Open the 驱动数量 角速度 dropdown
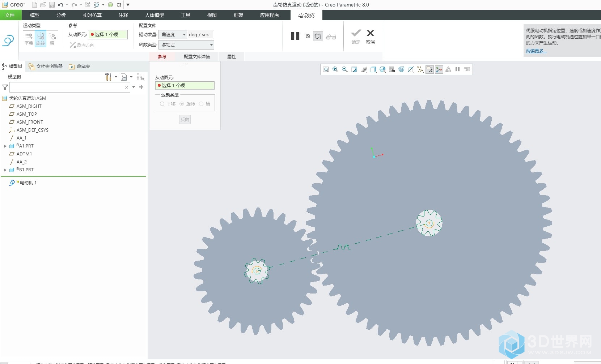 coord(173,35)
